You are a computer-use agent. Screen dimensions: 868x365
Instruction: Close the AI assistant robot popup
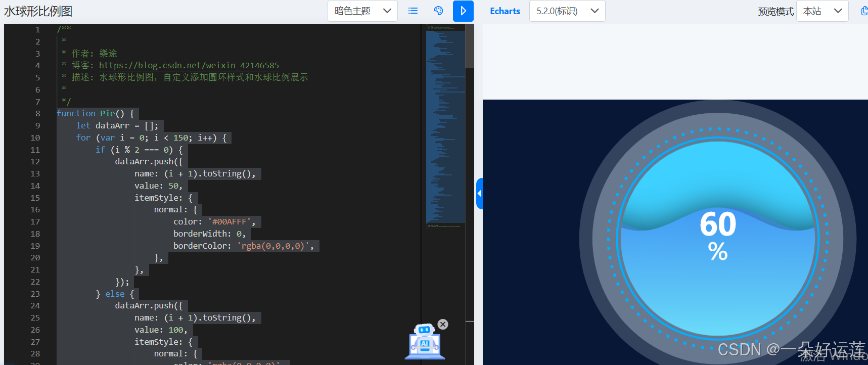[443, 325]
